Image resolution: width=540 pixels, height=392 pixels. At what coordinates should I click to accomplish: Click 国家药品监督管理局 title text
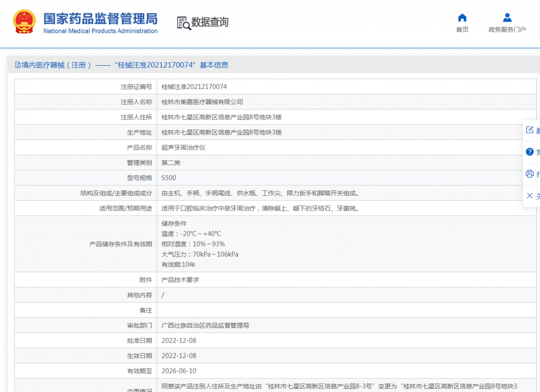pyautogui.click(x=100, y=18)
